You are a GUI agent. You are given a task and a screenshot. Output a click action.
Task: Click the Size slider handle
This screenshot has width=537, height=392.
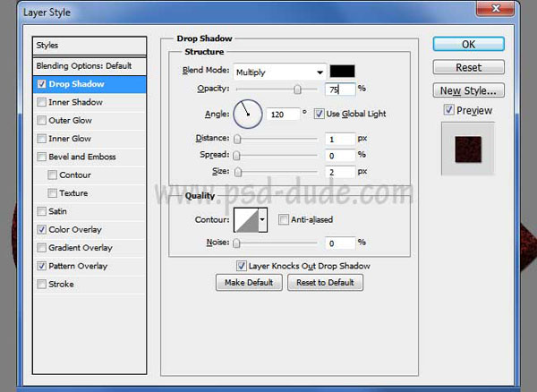[238, 172]
